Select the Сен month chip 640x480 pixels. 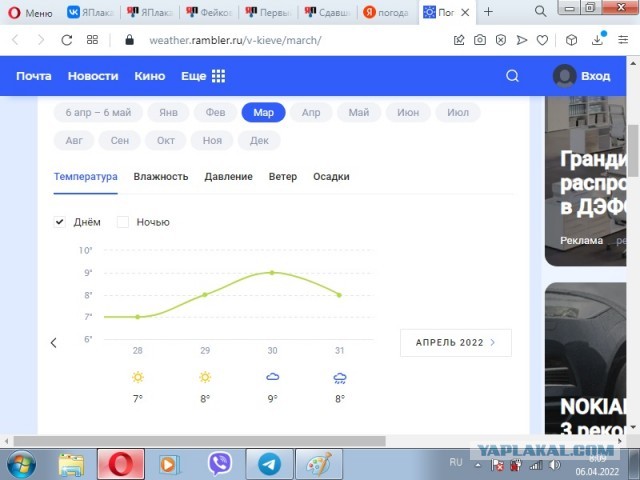pos(120,140)
